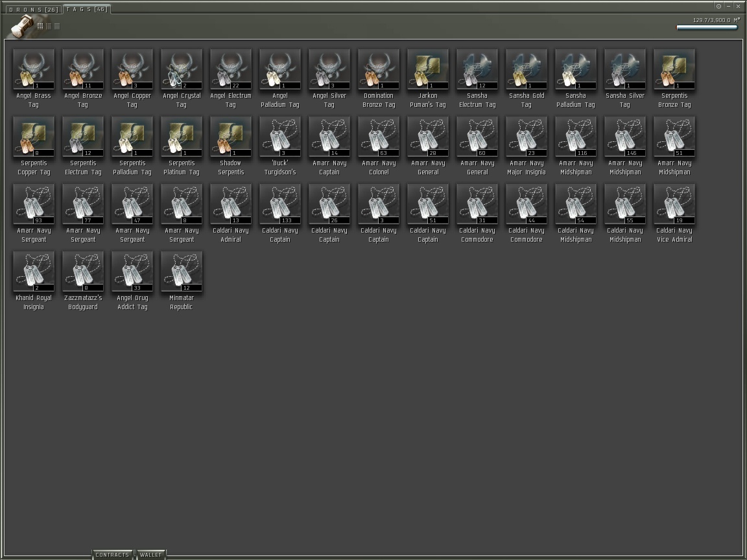Image resolution: width=747 pixels, height=560 pixels.
Task: Select Amarr Navy Midshipman stack of 116
Action: click(x=576, y=137)
